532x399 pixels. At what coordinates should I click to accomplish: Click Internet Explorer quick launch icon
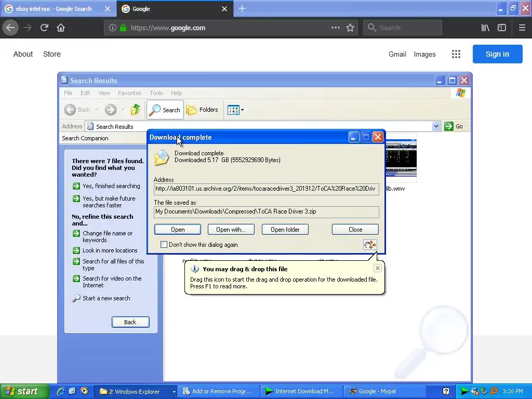pyautogui.click(x=61, y=391)
